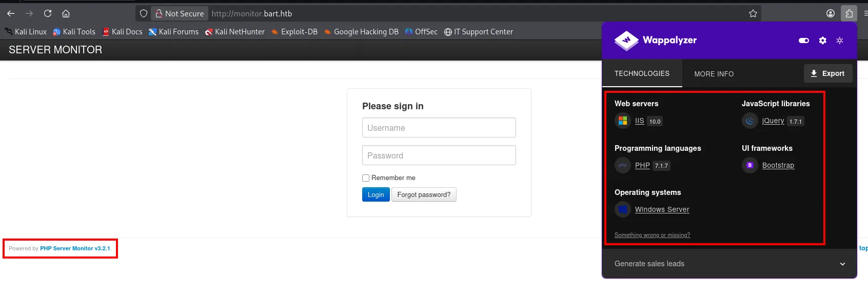The height and width of the screenshot is (296, 868).
Task: Open PHP Server Monitor v3.2.1 link
Action: (75, 248)
